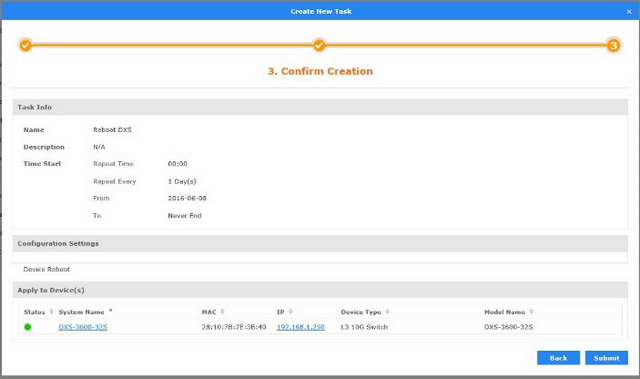Sort table by IP column
This screenshot has width=640, height=379.
point(284,312)
